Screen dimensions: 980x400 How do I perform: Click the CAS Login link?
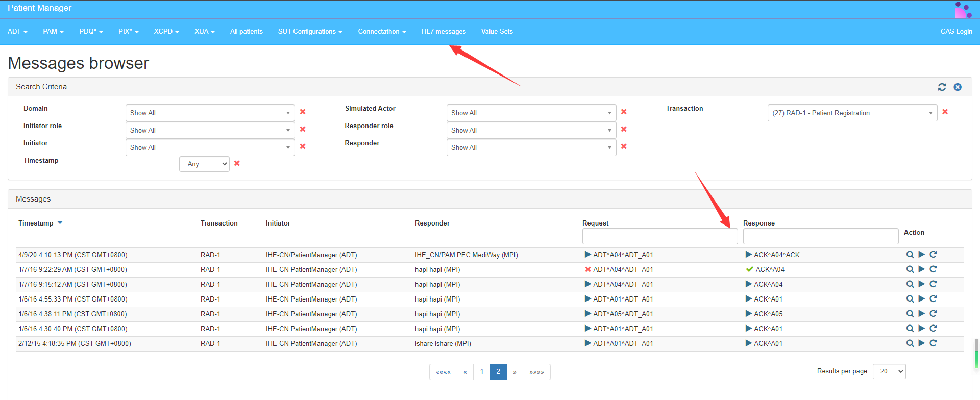[957, 32]
